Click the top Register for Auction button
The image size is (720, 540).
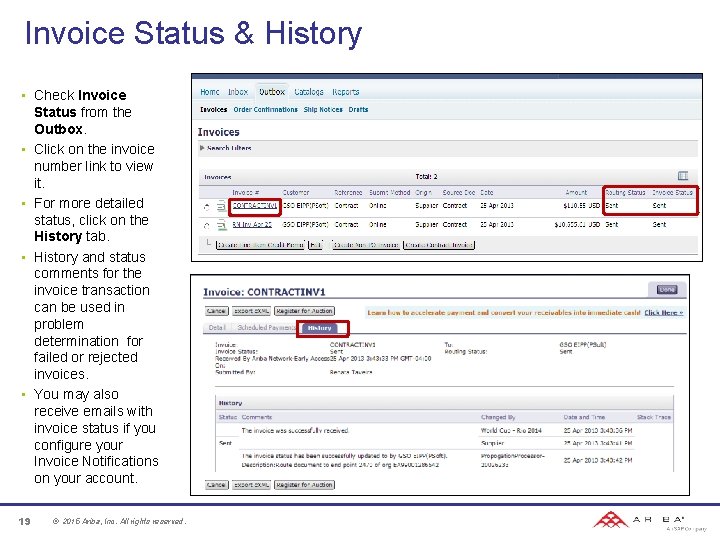304,311
